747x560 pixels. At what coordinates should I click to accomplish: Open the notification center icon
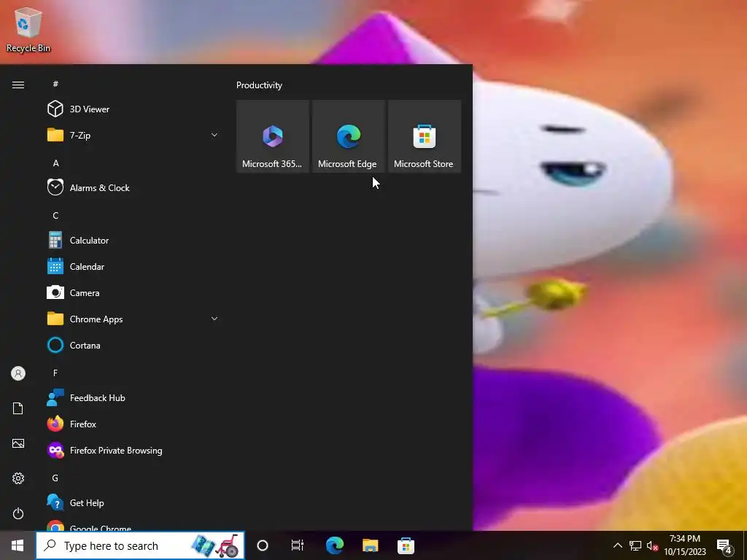724,545
